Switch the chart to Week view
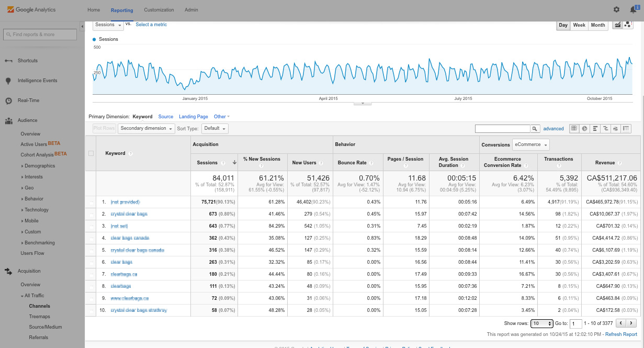This screenshot has height=348, width=644. (x=579, y=25)
